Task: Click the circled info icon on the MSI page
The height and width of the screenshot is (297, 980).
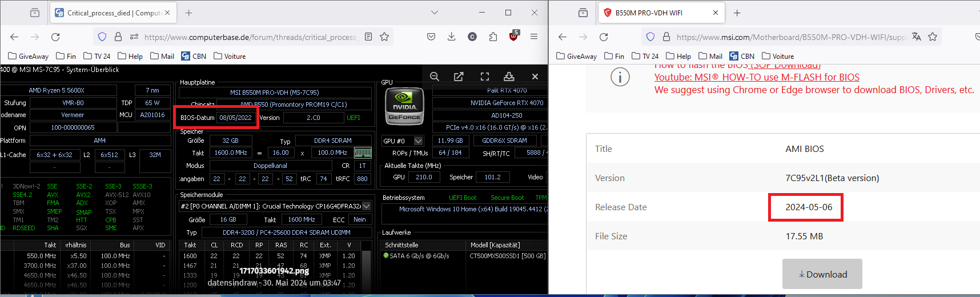Action: [620, 77]
